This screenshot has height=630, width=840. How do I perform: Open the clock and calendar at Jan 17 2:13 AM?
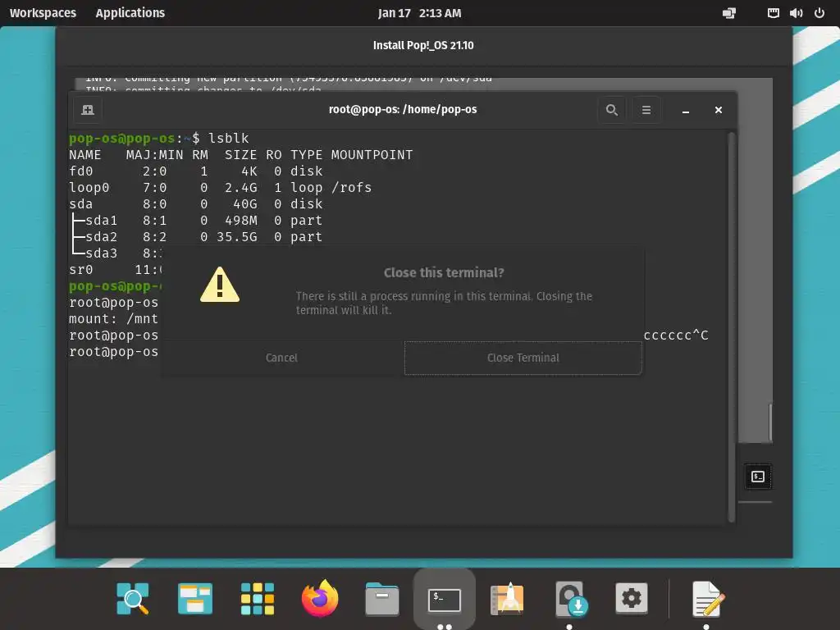[419, 13]
